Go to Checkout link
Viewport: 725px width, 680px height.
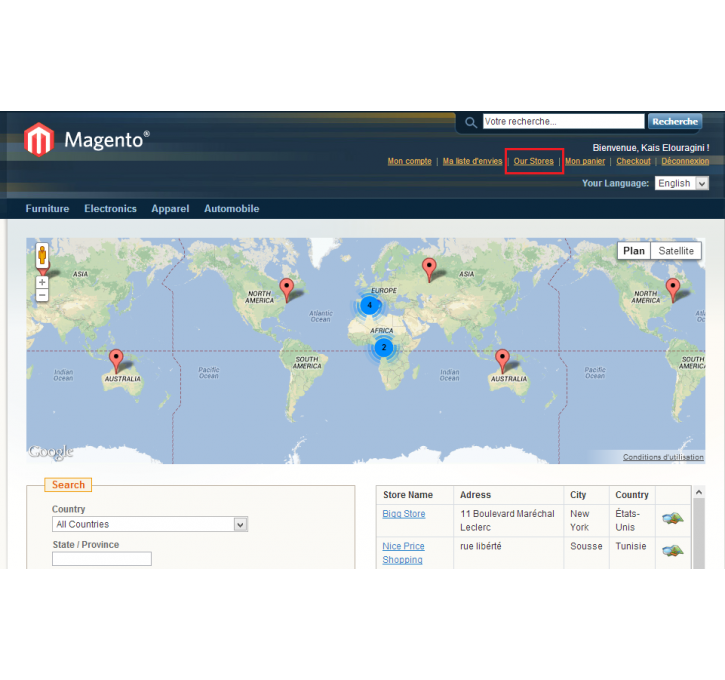(x=633, y=161)
